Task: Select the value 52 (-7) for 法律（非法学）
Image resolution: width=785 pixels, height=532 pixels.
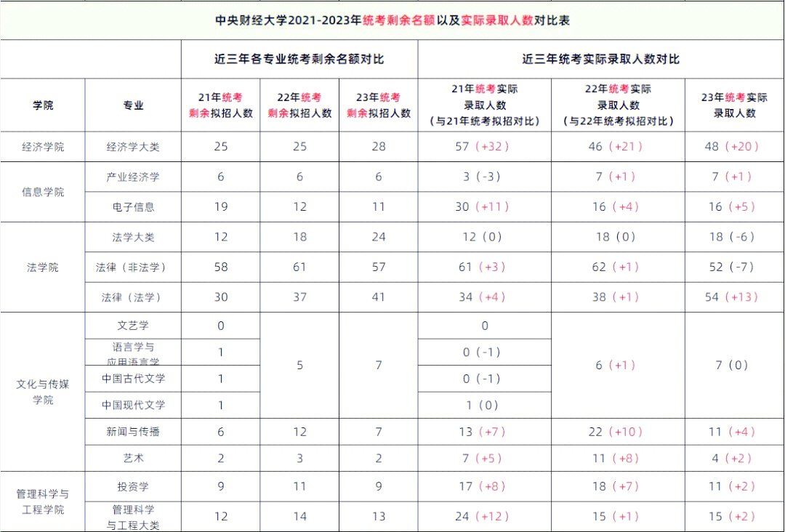Action: (x=731, y=267)
